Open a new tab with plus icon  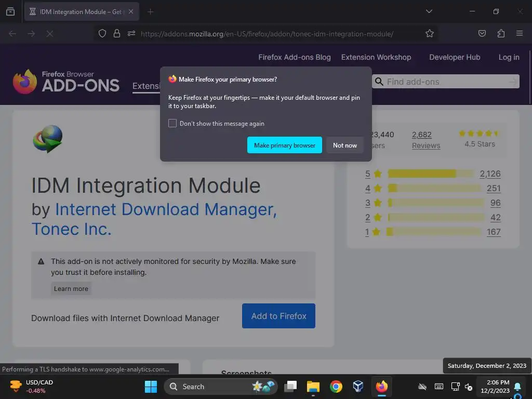click(150, 12)
